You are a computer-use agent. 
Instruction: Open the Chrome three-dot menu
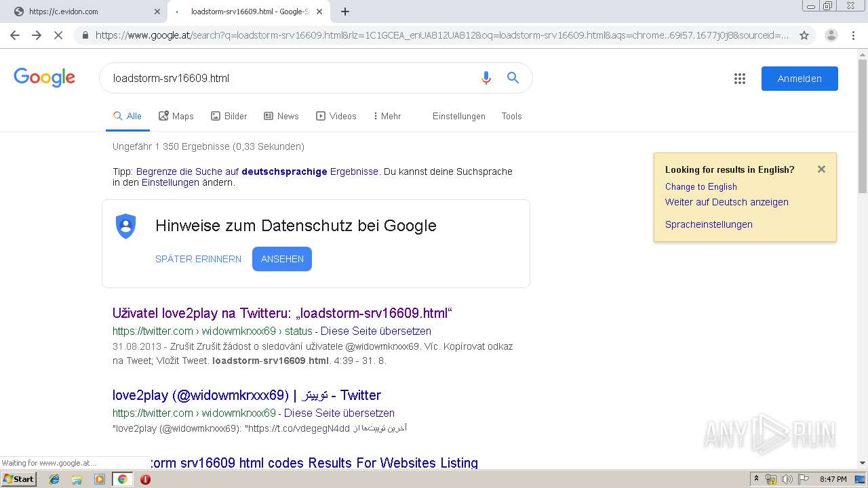[x=853, y=35]
